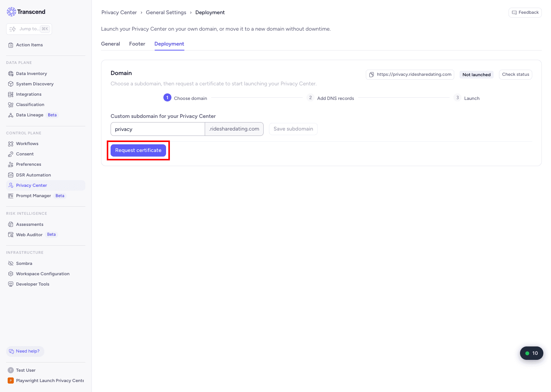Click the Prompt Manager icon
551x392 pixels.
point(11,196)
